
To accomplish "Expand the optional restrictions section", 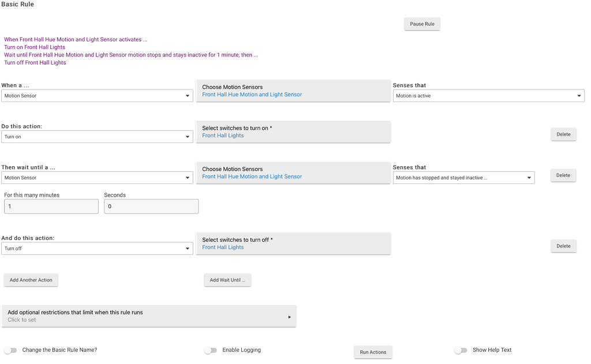I will point(149,316).
